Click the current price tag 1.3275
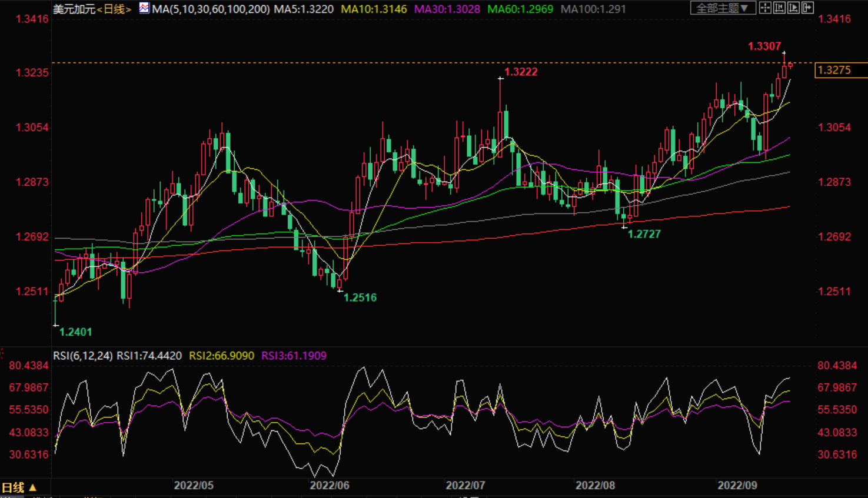The image size is (868, 498). pyautogui.click(x=834, y=70)
